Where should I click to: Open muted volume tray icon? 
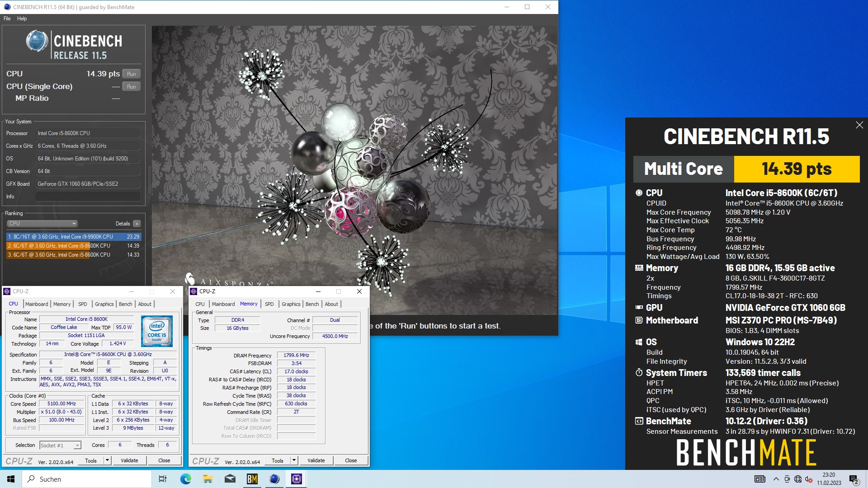click(809, 479)
